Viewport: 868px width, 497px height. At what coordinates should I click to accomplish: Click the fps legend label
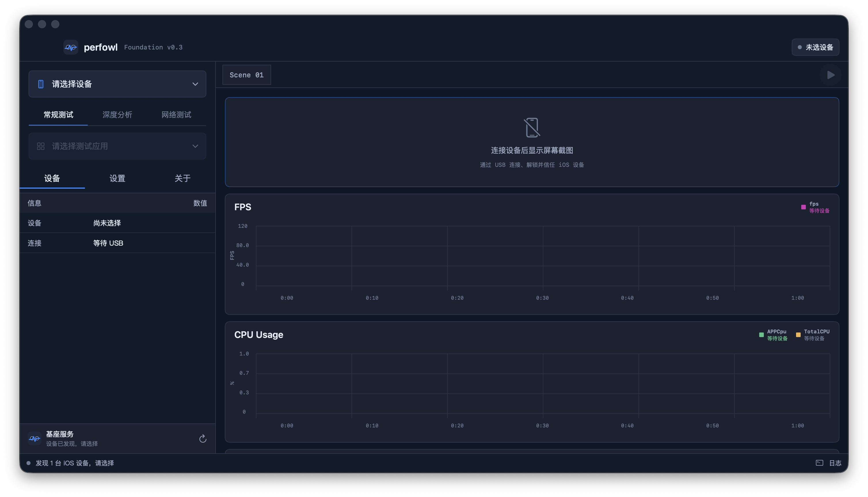coord(814,204)
